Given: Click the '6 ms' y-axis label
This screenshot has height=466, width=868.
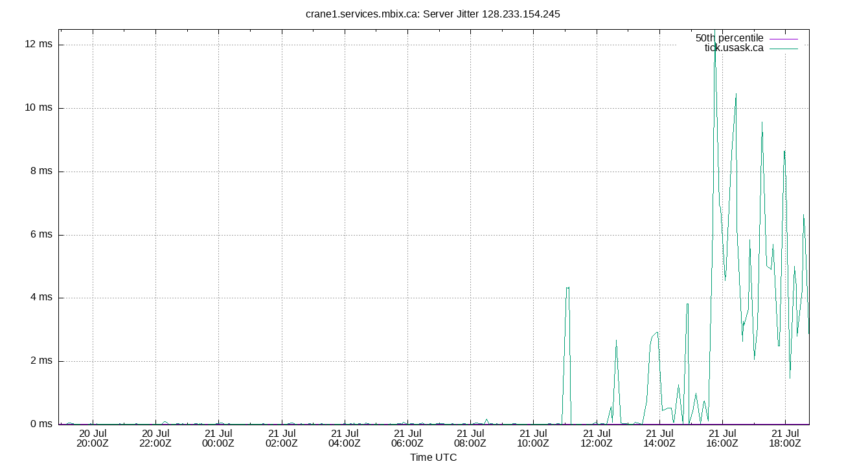Looking at the screenshot, I should pyautogui.click(x=41, y=234).
